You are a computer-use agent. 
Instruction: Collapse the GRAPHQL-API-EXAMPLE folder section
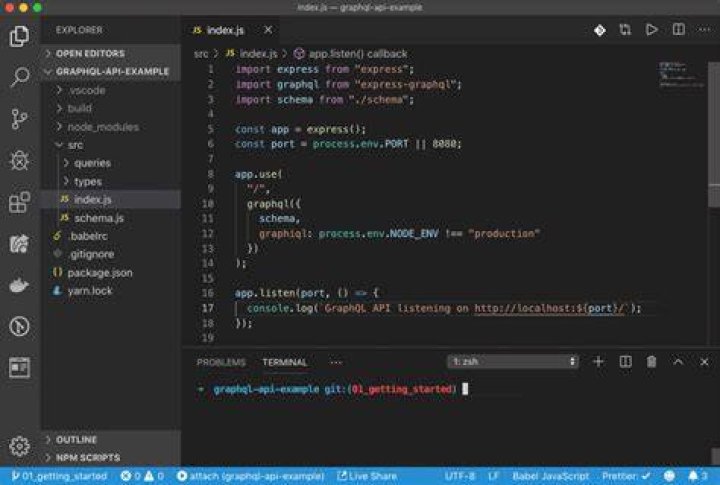(111, 71)
